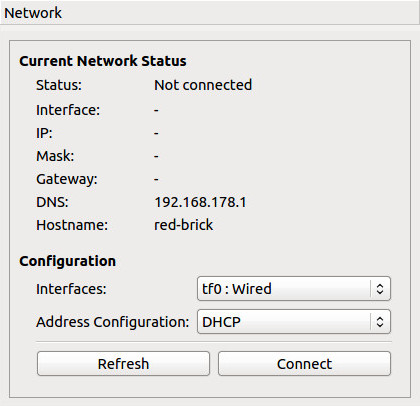This screenshot has height=406, width=420.
Task: Click the IP label
Action: coord(44,133)
